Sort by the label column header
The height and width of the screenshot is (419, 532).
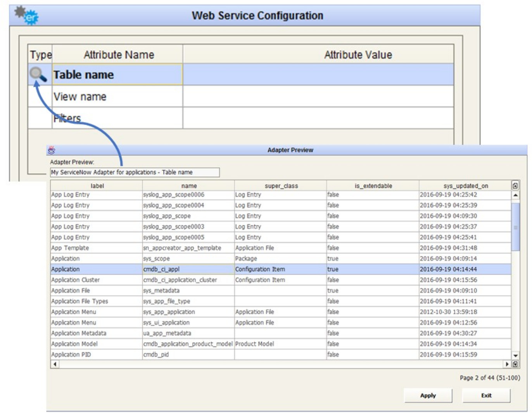[97, 186]
